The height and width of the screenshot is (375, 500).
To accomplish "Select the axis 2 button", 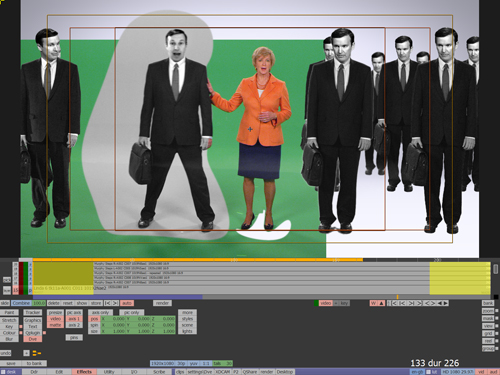I will pyautogui.click(x=74, y=325).
